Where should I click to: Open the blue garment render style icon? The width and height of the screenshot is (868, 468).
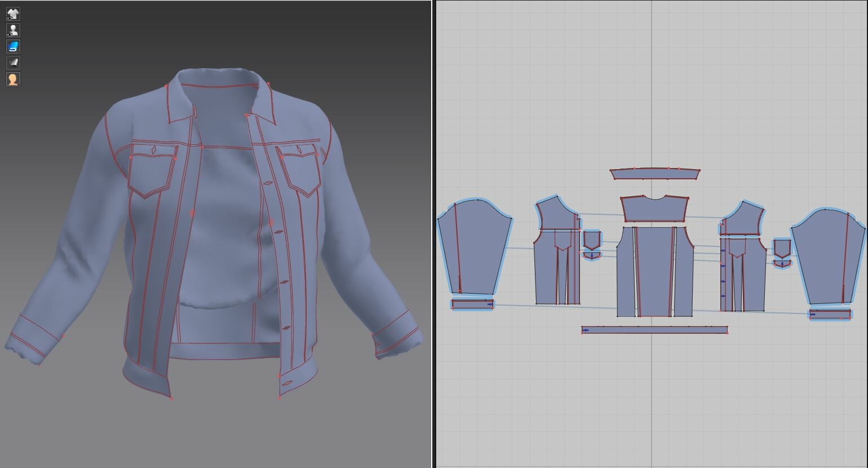[13, 46]
